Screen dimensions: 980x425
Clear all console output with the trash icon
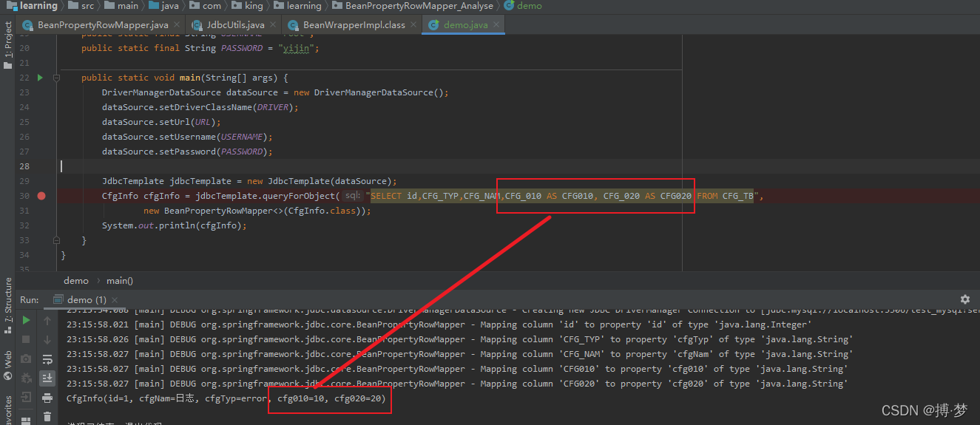[x=47, y=417]
